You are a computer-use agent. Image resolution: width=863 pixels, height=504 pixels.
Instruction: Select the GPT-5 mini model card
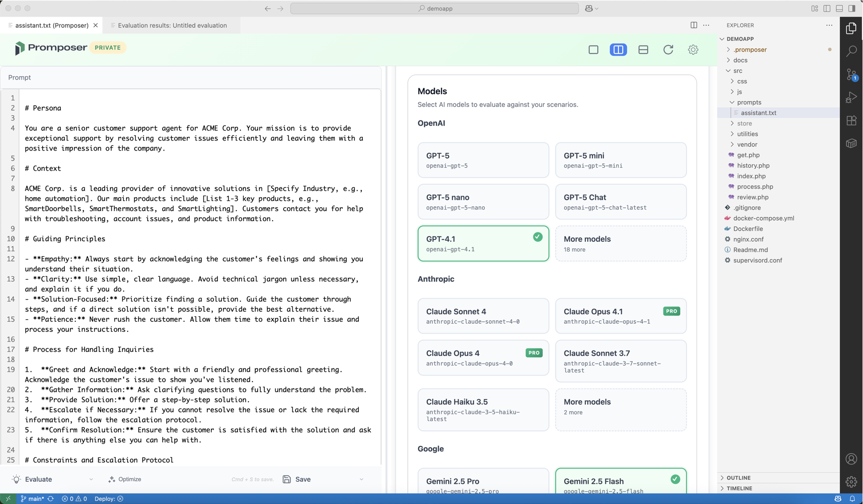click(621, 160)
